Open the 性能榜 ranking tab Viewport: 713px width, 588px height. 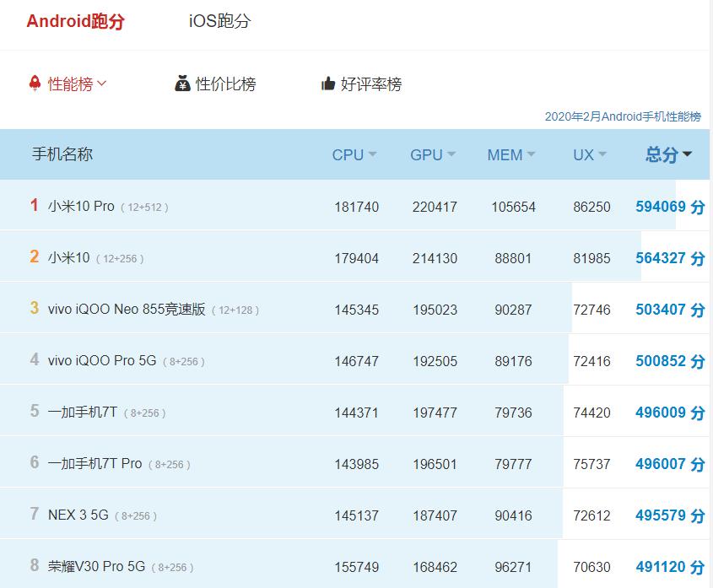(x=71, y=84)
